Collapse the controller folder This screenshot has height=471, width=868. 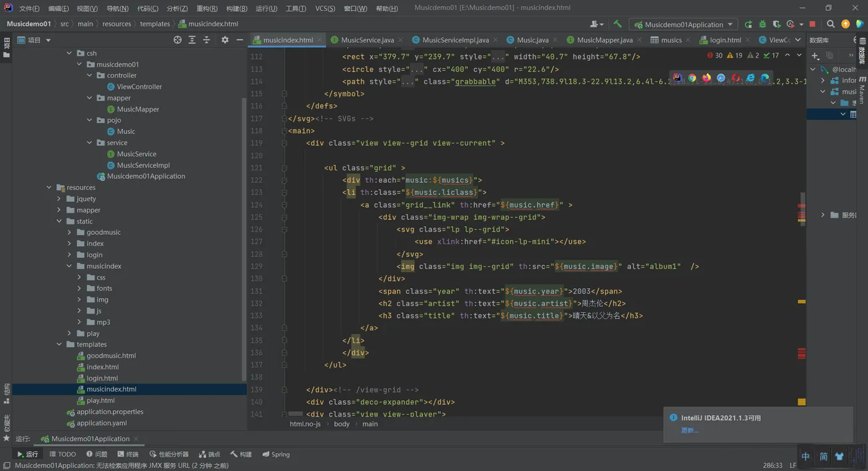[90, 76]
